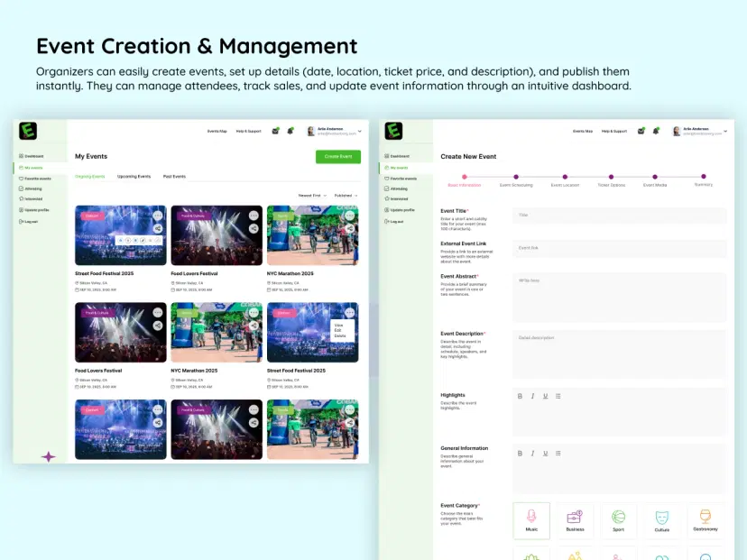Jump to the Ticket Options step indicator
Screen dimensions: 747x560
click(x=612, y=177)
